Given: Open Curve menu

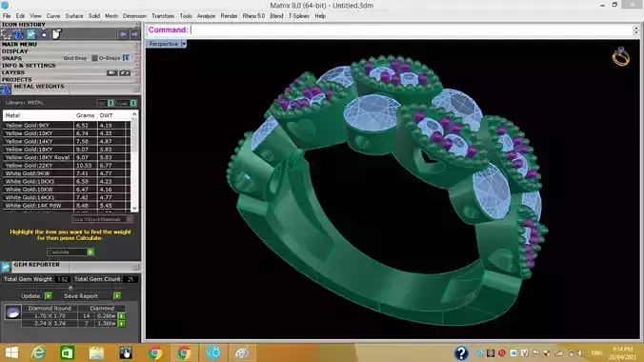Looking at the screenshot, I should pyautogui.click(x=53, y=16).
